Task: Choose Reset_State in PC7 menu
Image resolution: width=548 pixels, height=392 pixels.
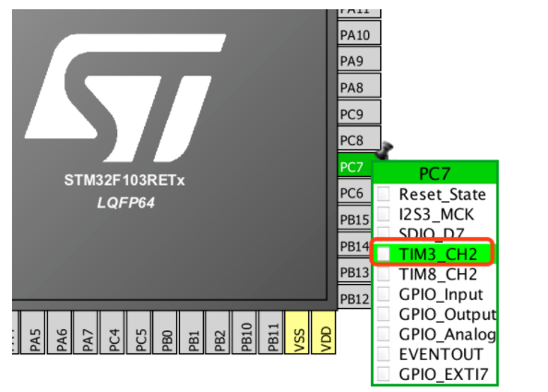Action: tap(435, 194)
